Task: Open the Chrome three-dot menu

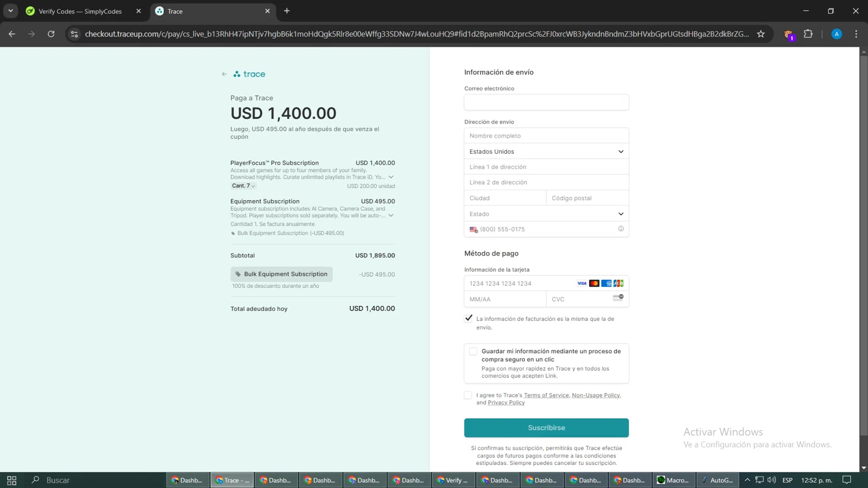Action: pyautogui.click(x=856, y=34)
